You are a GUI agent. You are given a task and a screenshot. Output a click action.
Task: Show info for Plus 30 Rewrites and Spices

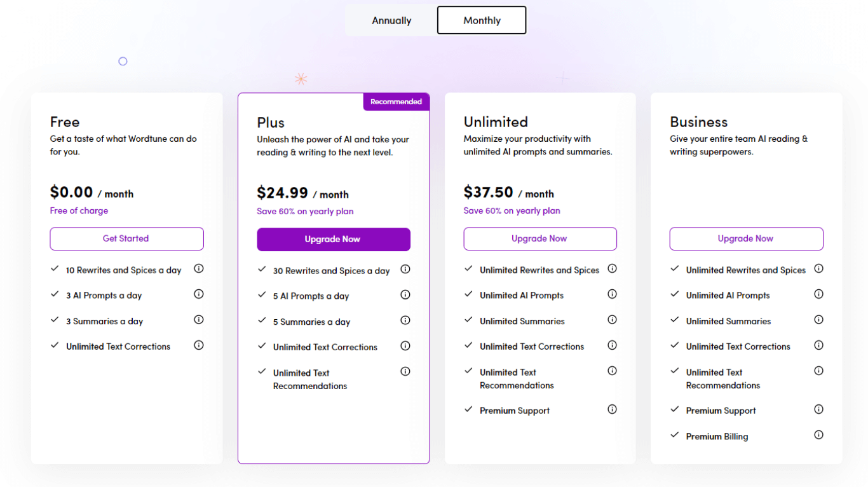[405, 270]
